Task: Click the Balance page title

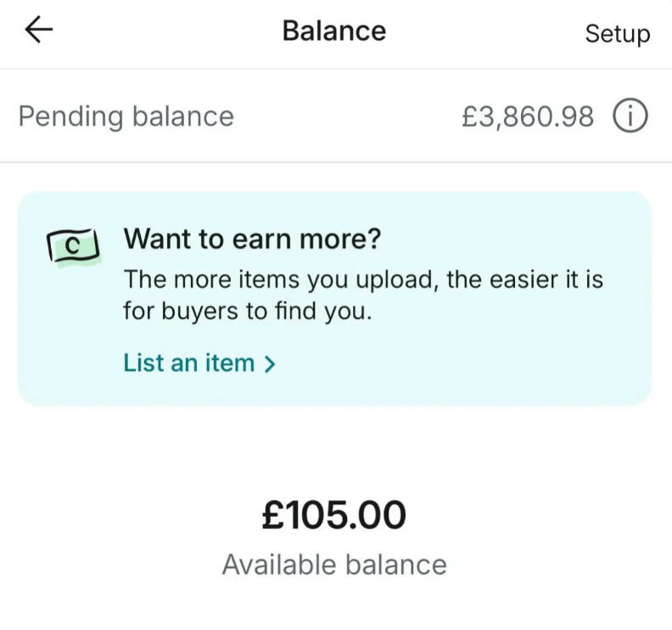Action: [333, 31]
